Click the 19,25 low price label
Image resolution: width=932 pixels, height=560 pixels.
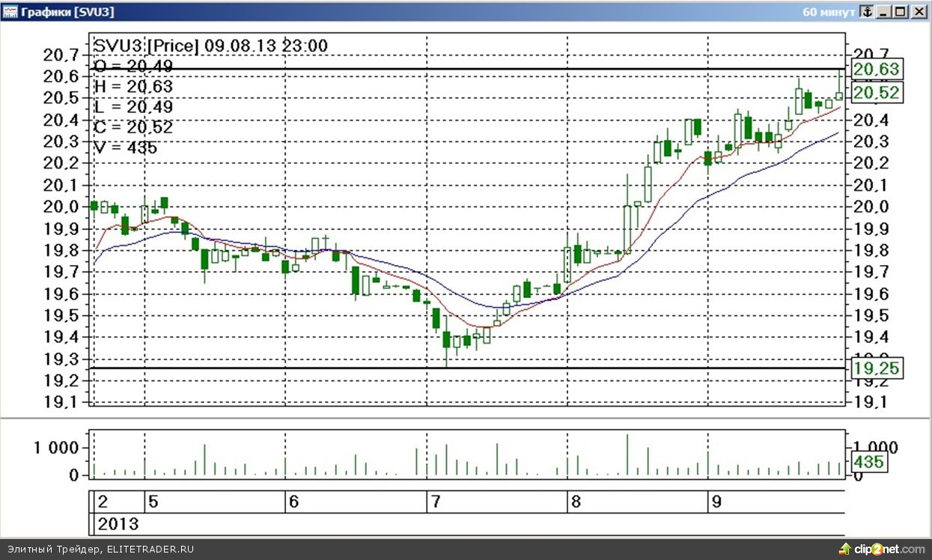tap(876, 368)
